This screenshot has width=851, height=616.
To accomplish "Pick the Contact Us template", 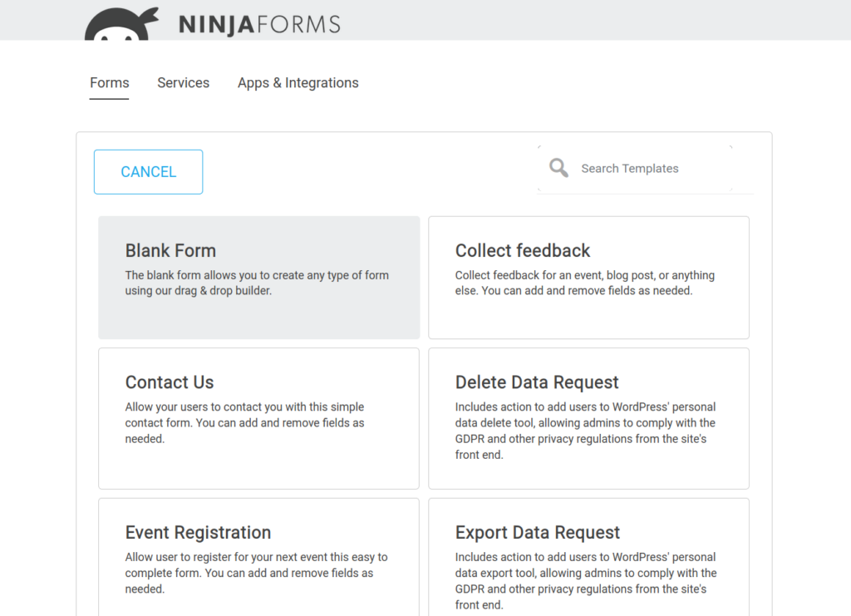I will (259, 418).
